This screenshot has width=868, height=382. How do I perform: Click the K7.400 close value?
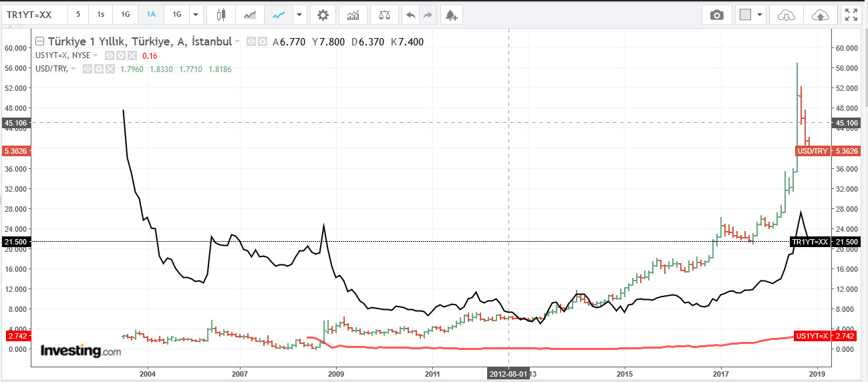coord(407,42)
